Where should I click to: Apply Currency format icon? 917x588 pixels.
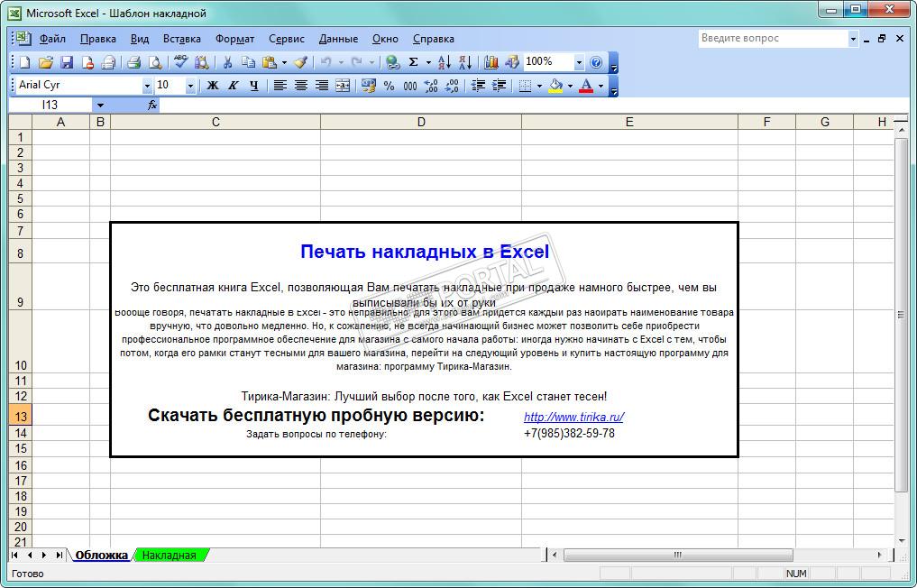pyautogui.click(x=369, y=86)
